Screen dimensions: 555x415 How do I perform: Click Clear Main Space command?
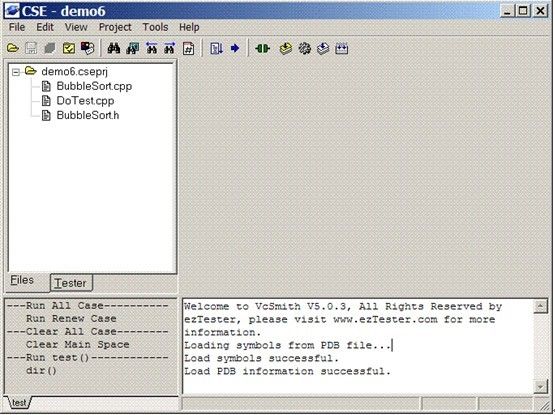[x=78, y=345]
